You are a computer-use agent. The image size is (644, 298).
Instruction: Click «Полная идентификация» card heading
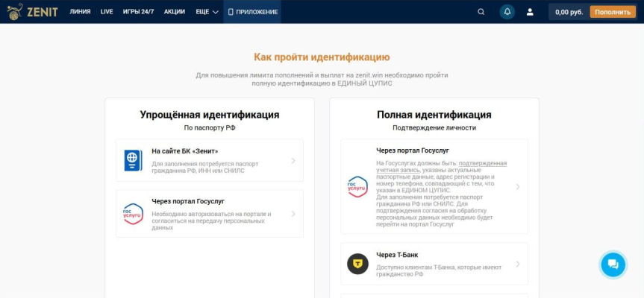click(x=434, y=115)
